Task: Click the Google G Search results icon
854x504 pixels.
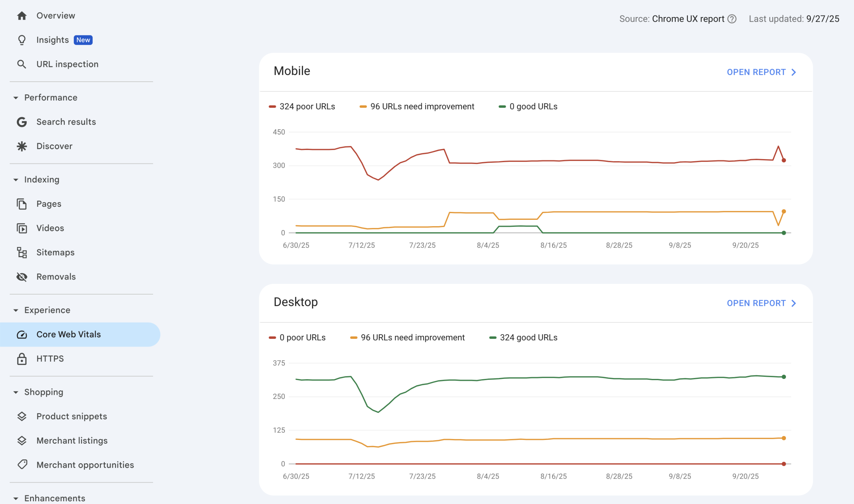Action: 22,122
